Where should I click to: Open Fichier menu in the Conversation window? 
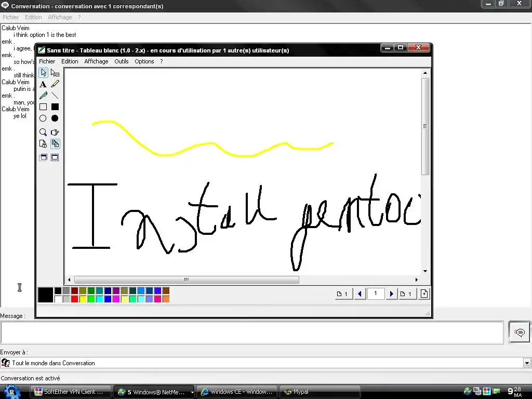(x=10, y=17)
